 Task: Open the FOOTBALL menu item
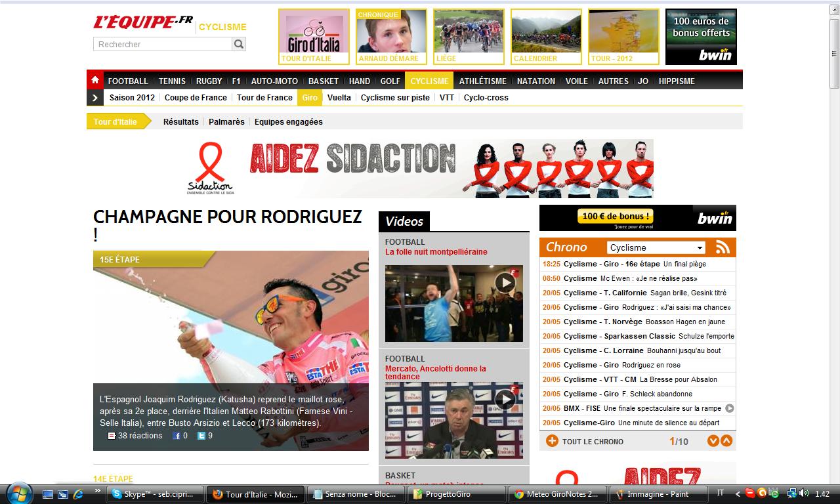(x=128, y=81)
